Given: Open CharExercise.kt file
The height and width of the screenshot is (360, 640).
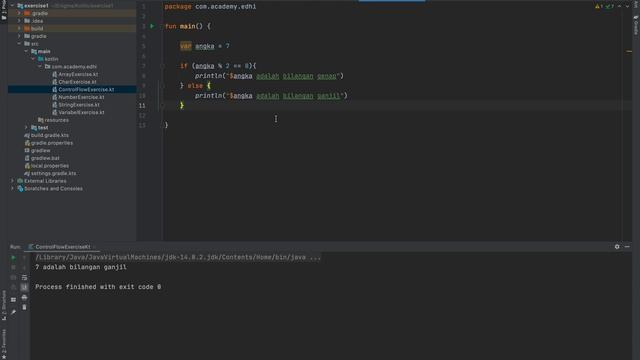Looking at the screenshot, I should (77, 82).
